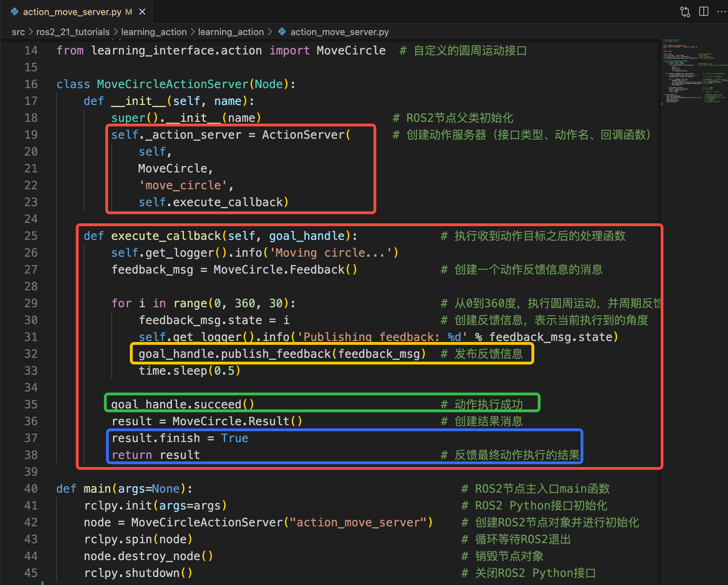
Task: Select the action_move_server.py editor tab
Action: click(x=72, y=12)
